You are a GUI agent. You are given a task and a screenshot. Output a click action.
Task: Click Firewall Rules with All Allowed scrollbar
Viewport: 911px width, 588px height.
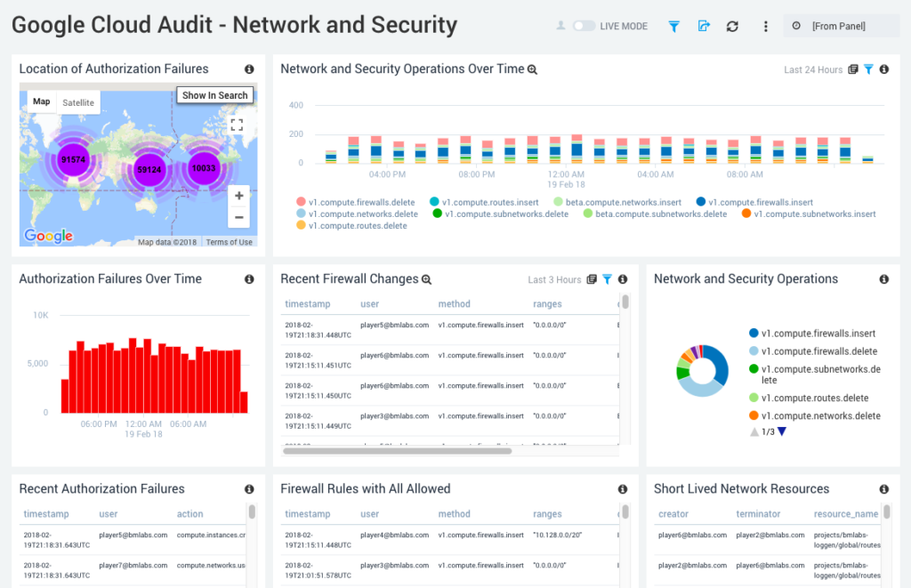point(625,511)
